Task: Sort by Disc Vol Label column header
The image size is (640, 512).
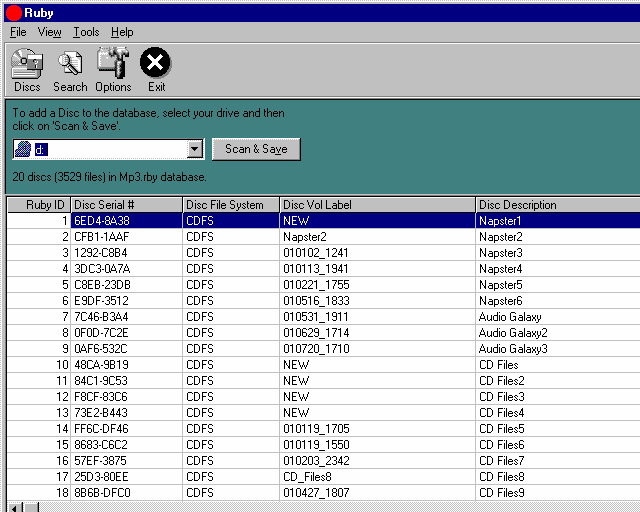Action: [x=378, y=205]
